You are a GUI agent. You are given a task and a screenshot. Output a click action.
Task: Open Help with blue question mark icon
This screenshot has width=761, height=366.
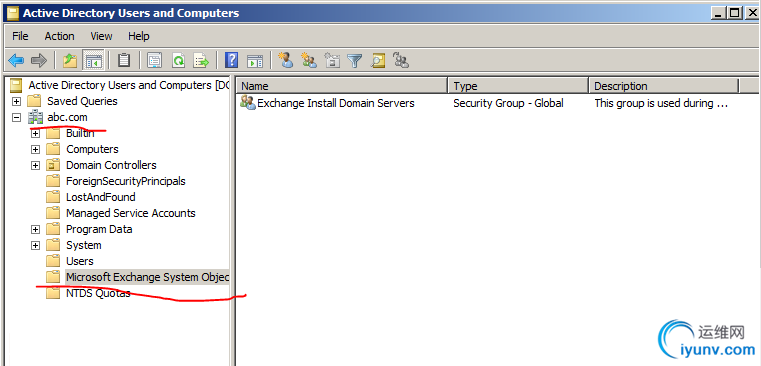(x=232, y=61)
